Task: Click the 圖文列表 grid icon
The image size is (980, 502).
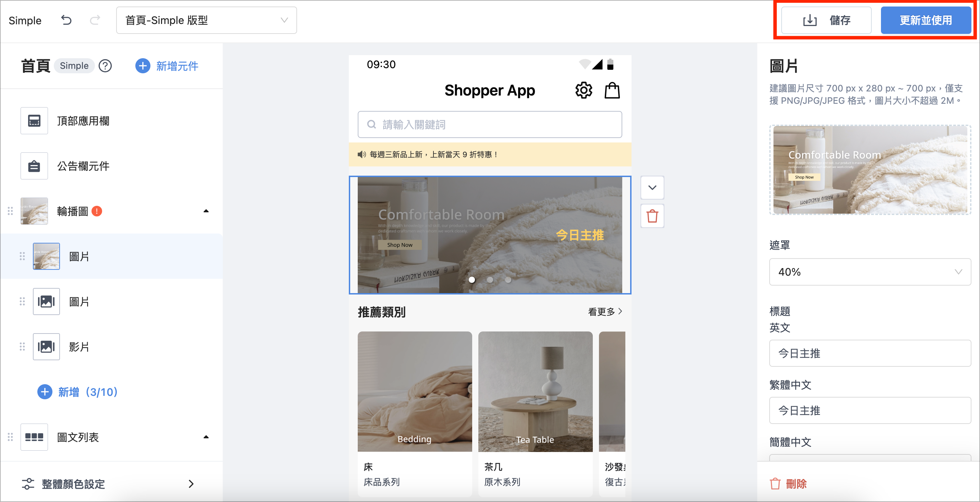Action: pyautogui.click(x=34, y=437)
